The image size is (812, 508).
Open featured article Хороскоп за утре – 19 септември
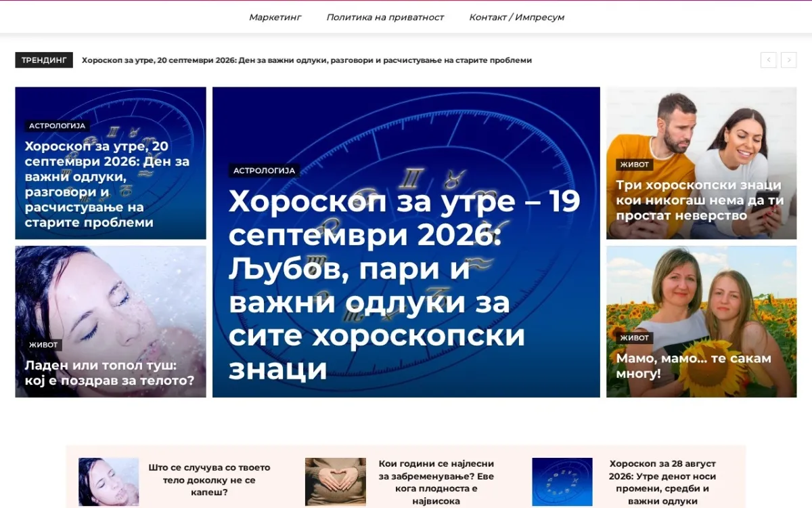point(405,285)
